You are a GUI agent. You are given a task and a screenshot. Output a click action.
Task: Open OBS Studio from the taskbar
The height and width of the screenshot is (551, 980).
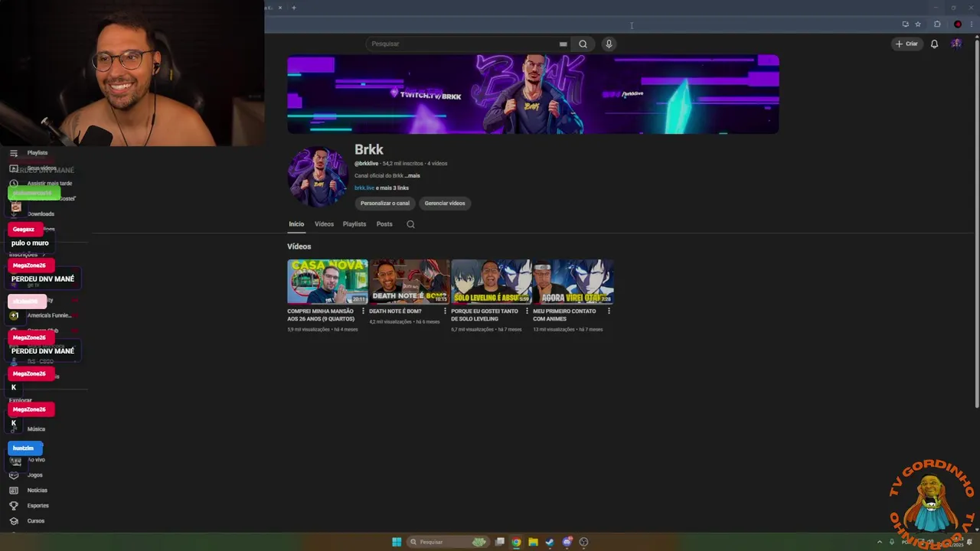[583, 542]
